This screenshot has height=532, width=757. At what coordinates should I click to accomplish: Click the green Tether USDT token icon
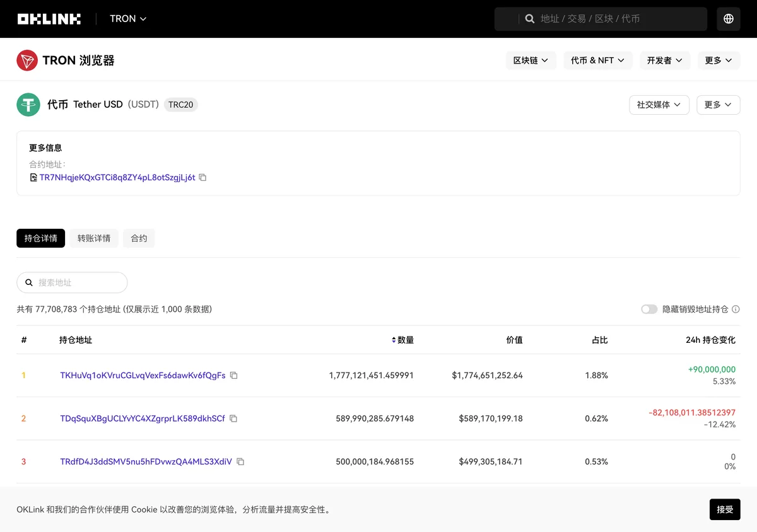(x=28, y=105)
